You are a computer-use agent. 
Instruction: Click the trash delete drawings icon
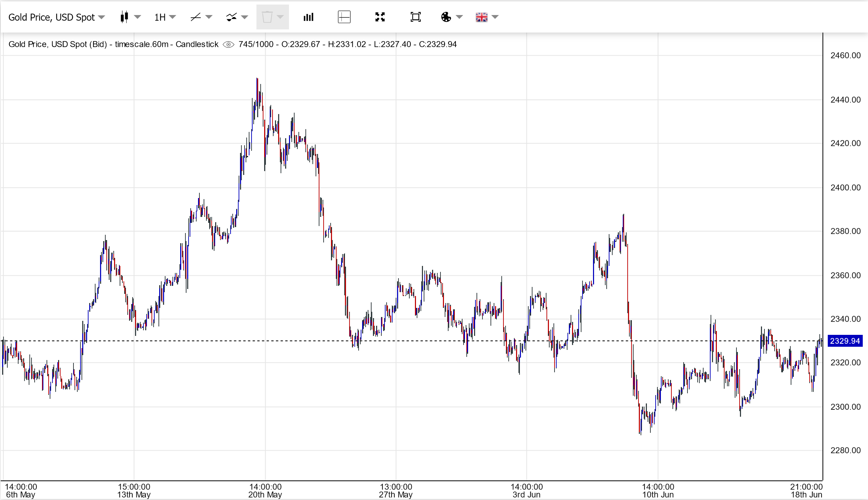[267, 17]
